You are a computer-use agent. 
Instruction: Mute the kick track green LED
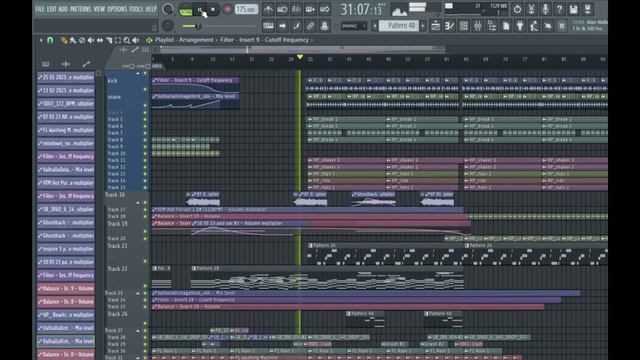point(145,89)
